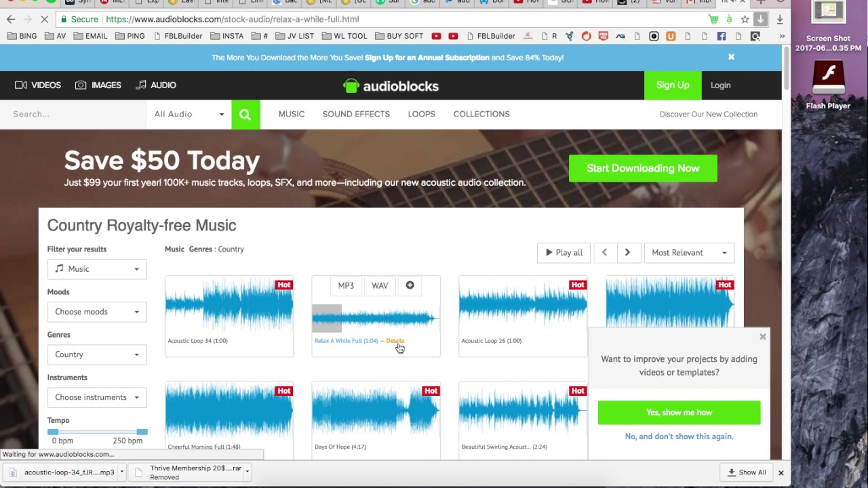Stop page loading with the X button
This screenshot has height=488, width=868.
tap(44, 19)
